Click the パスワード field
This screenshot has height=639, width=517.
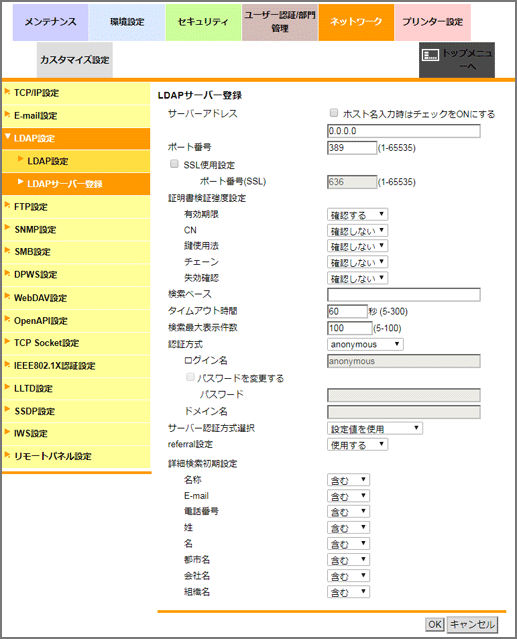(x=404, y=395)
